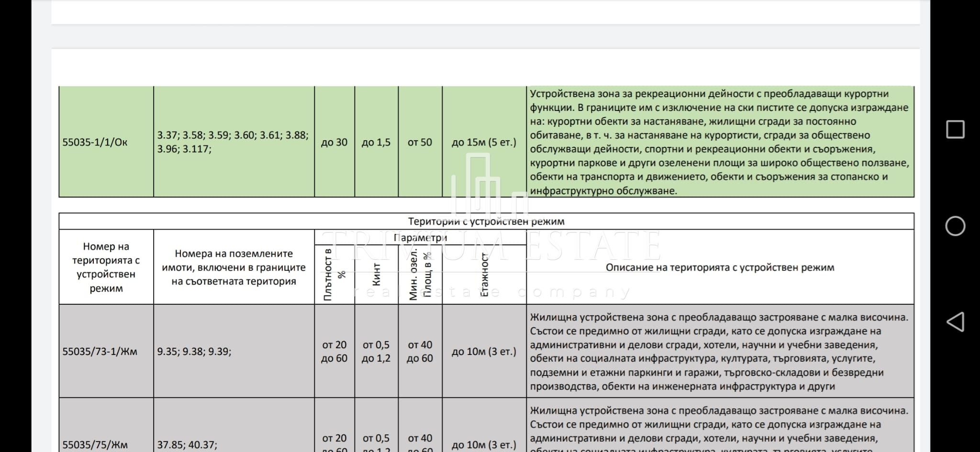980x452 pixels.
Task: Select the 'Параметри' column group header
Action: click(420, 237)
